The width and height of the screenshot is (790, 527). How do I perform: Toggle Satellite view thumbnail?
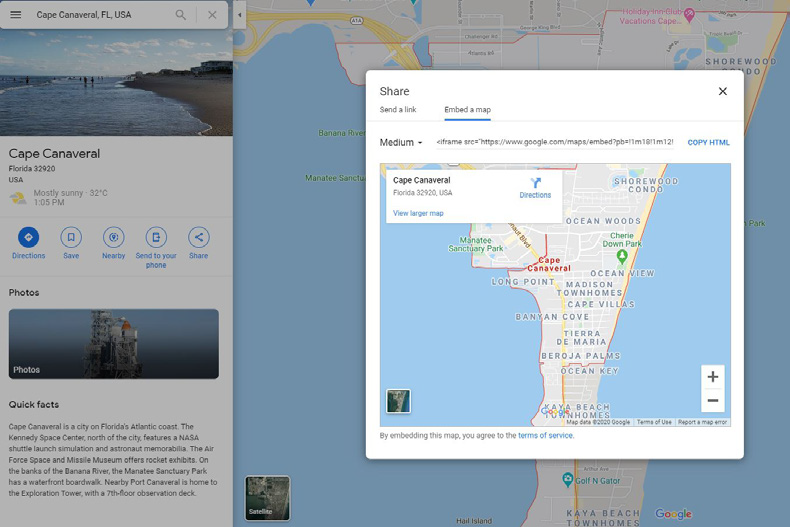tap(267, 497)
